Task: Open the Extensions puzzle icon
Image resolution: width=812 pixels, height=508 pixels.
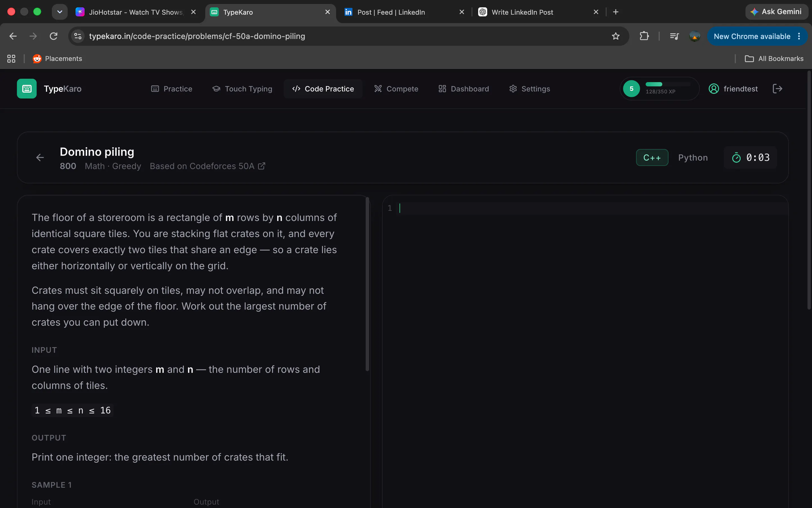Action: click(644, 36)
